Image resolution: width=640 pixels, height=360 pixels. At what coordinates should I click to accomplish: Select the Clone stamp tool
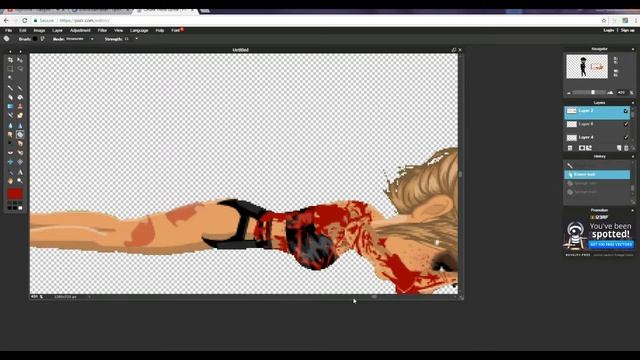(x=20, y=106)
